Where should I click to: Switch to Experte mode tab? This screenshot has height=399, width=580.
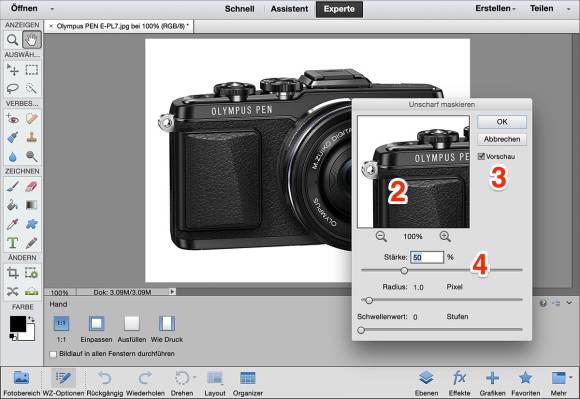[339, 9]
